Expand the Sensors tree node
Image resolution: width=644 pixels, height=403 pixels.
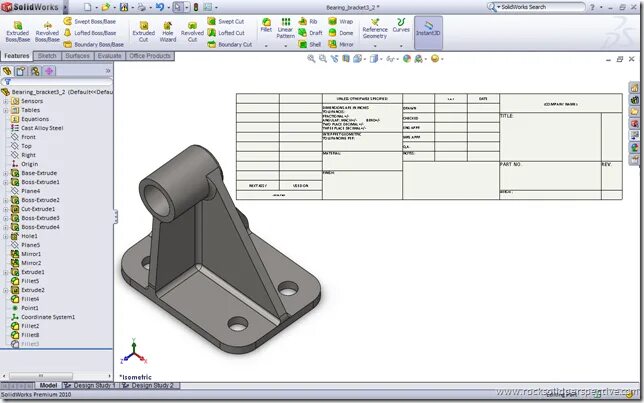[6, 101]
